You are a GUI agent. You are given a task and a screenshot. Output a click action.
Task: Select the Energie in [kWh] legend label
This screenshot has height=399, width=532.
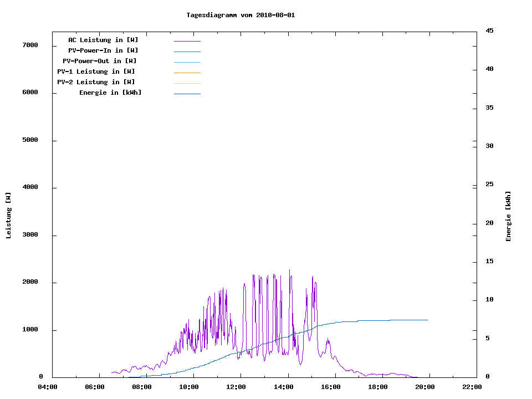110,93
